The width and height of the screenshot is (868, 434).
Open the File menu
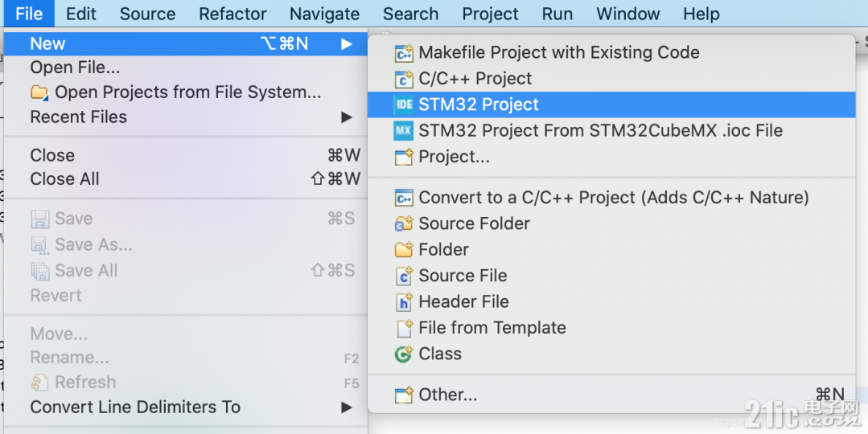29,14
